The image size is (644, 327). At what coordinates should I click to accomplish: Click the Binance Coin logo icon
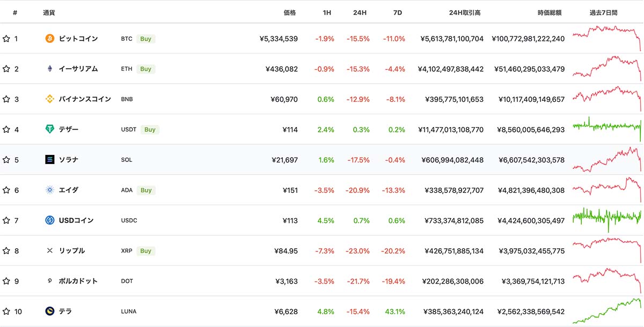[50, 99]
